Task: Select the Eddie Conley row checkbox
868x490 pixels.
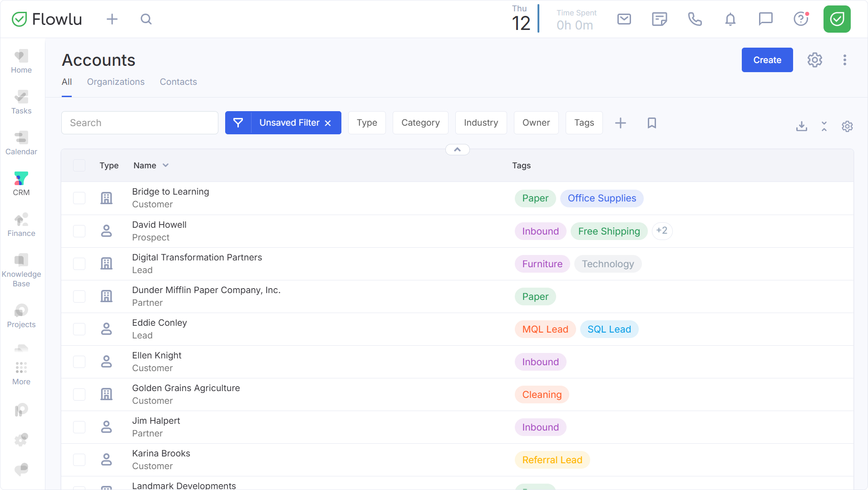Action: pyautogui.click(x=79, y=329)
